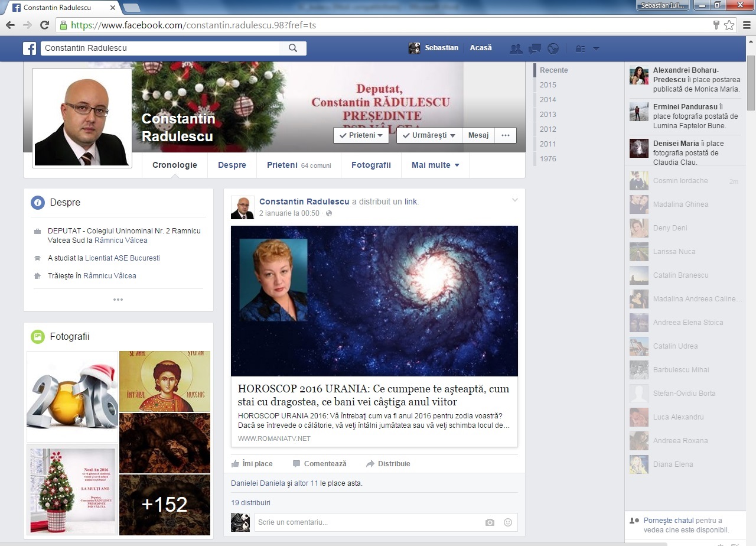Open the Fotografii tab
The width and height of the screenshot is (756, 546).
(371, 165)
